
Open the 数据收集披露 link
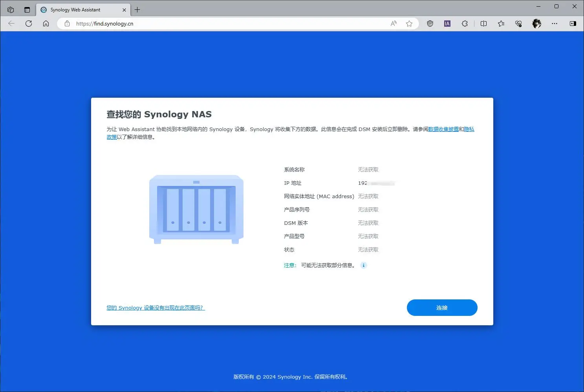[443, 129]
